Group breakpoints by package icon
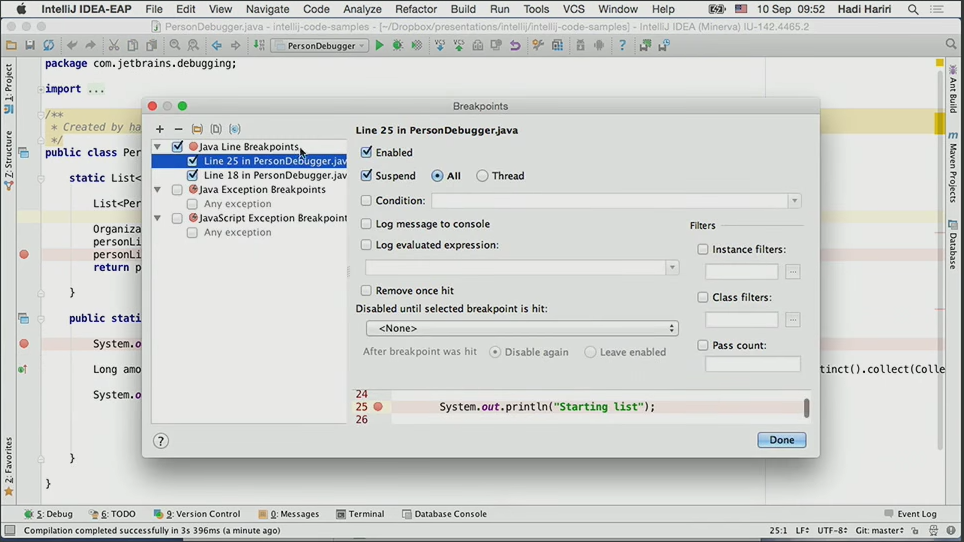 [197, 129]
